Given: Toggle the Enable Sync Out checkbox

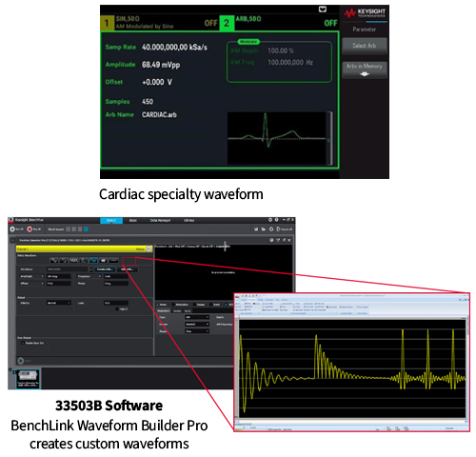Looking at the screenshot, I should [23, 343].
